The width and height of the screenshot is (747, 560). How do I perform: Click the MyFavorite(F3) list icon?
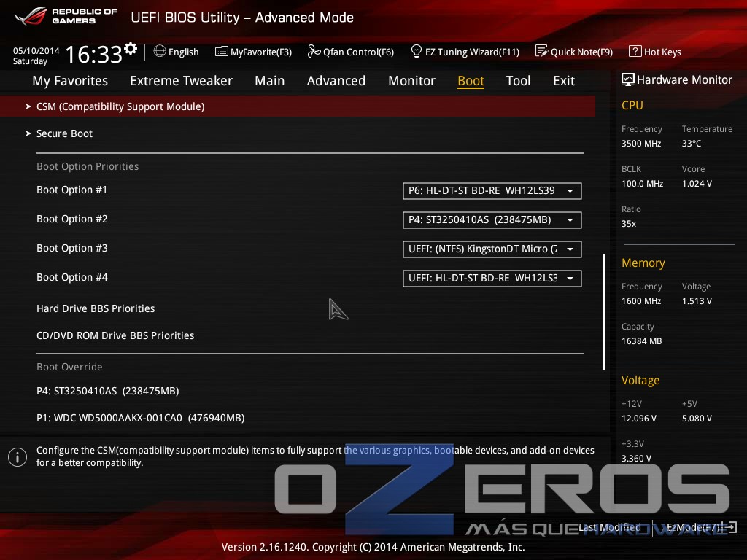tap(222, 52)
